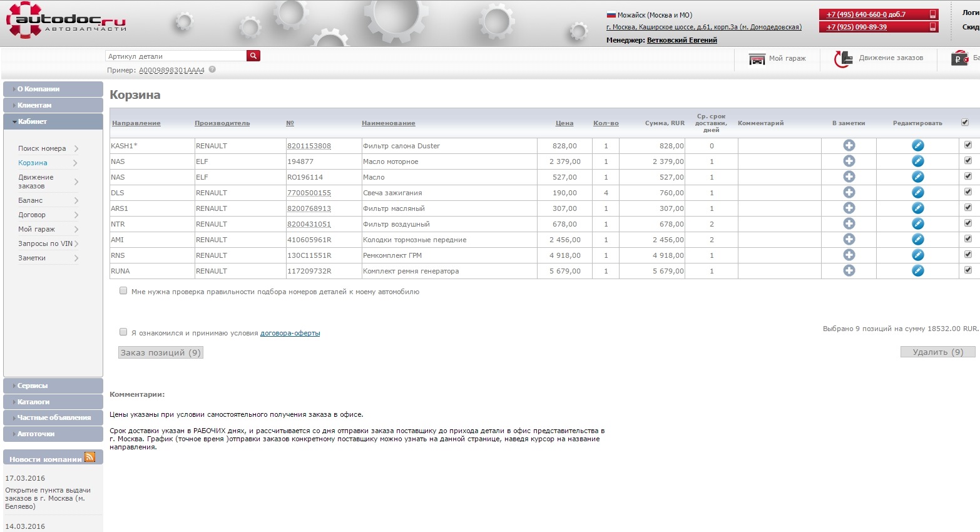
Task: Add Комплект ремня генератора to notes
Action: [849, 270]
